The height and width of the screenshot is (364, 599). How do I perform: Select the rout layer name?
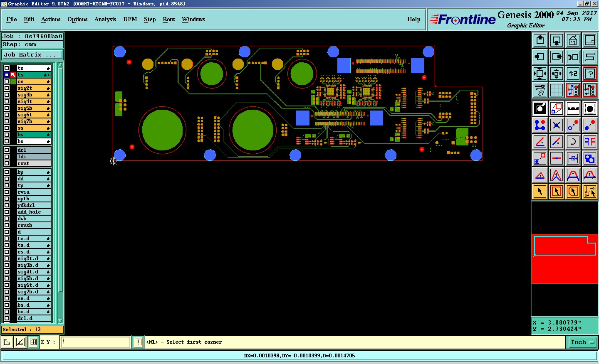34,163
